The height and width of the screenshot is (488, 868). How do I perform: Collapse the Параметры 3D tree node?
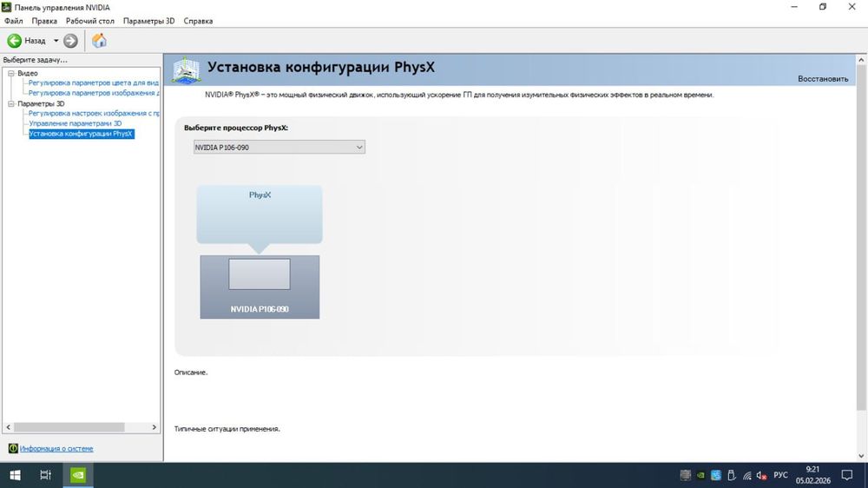(x=11, y=103)
